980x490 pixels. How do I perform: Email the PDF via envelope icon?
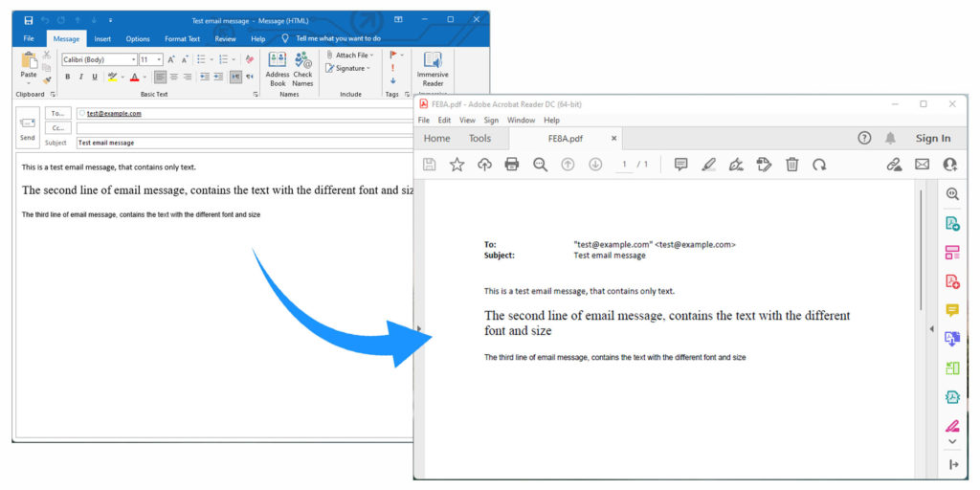(922, 165)
